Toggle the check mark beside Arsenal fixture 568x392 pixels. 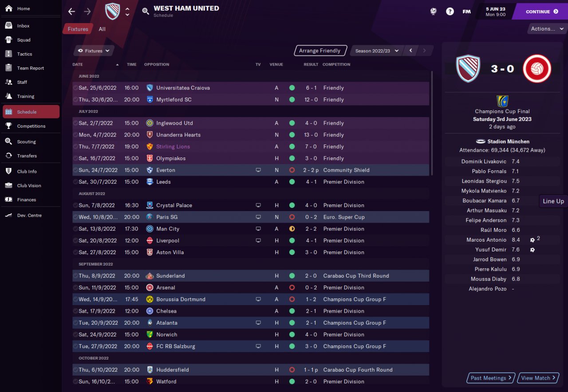[75, 288]
